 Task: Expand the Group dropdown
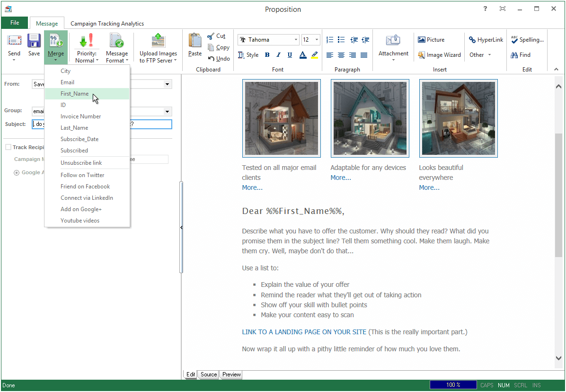pyautogui.click(x=167, y=112)
